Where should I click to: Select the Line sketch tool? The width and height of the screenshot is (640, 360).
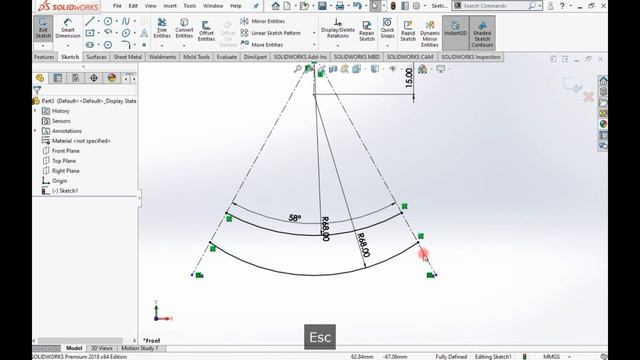click(90, 21)
